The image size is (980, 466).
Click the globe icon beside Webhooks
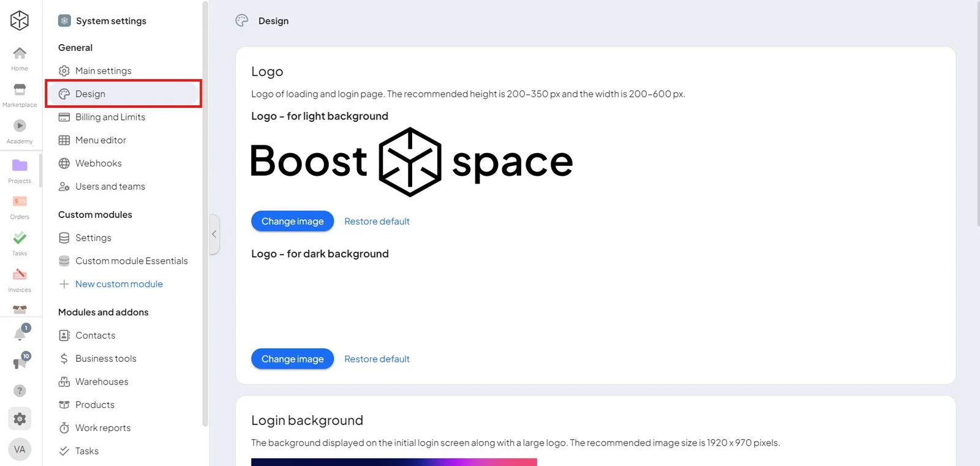[x=64, y=163]
